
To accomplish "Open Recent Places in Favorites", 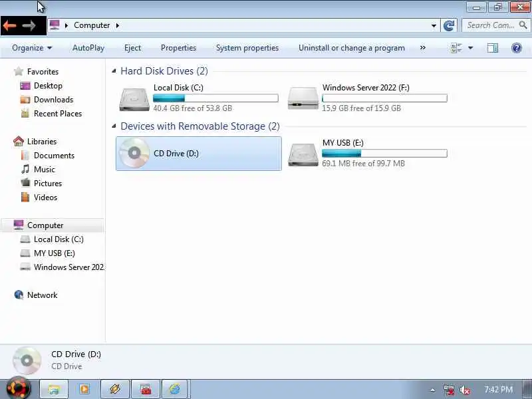I will 58,113.
